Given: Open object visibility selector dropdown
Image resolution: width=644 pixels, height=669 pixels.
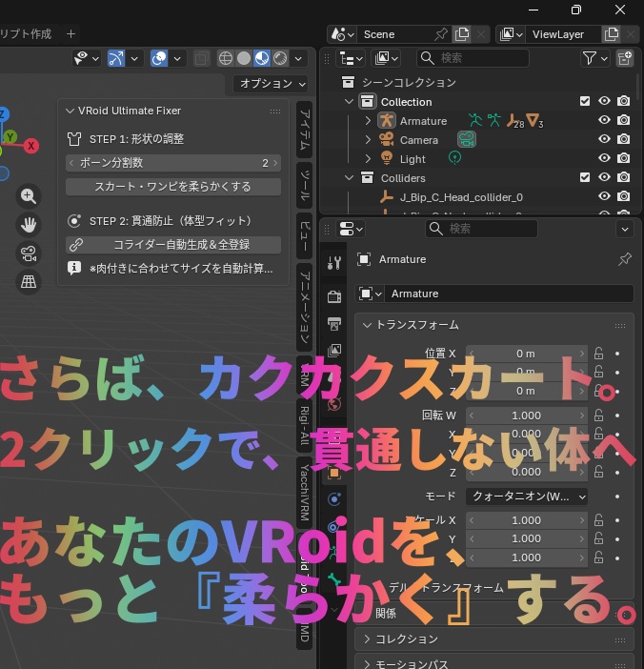Looking at the screenshot, I should pyautogui.click(x=86, y=58).
